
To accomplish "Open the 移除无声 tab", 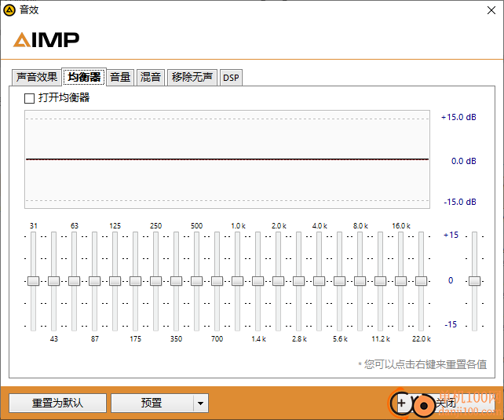I will click(192, 77).
